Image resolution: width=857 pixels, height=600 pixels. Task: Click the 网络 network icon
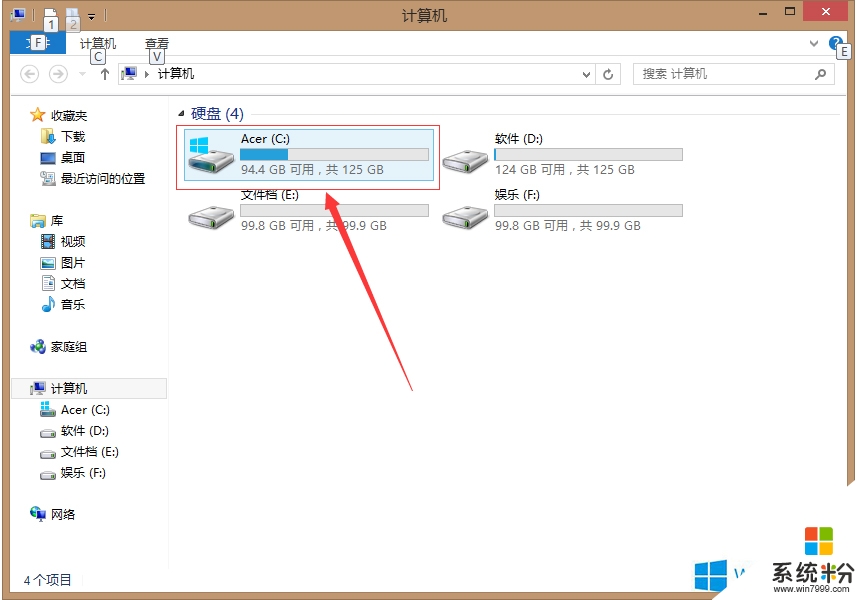pyautogui.click(x=38, y=514)
